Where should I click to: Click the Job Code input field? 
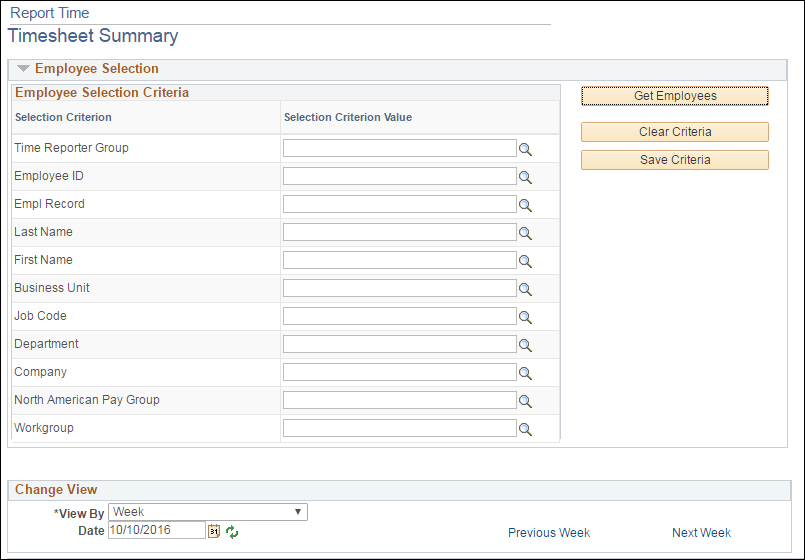coord(399,316)
